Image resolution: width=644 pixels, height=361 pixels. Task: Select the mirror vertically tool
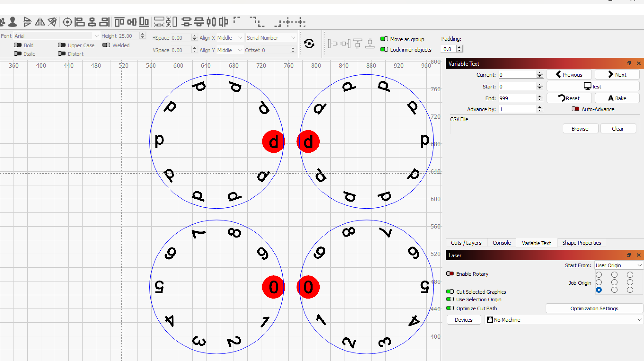pyautogui.click(x=27, y=22)
